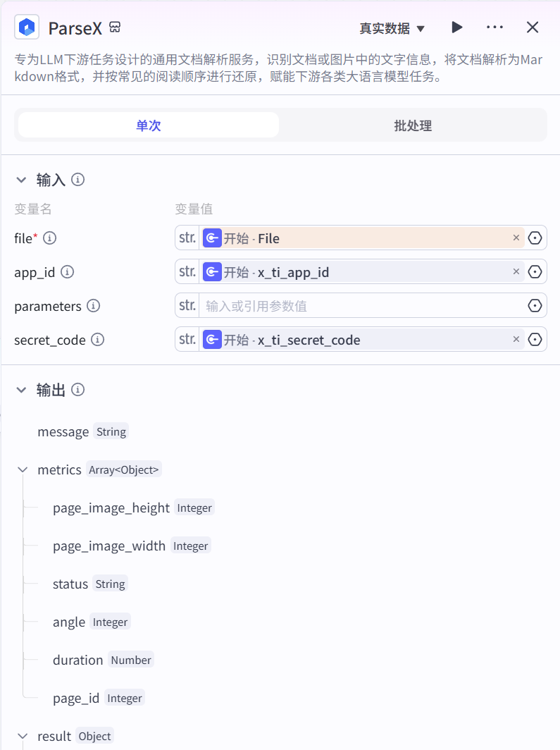The width and height of the screenshot is (560, 750).
Task: Clear the x_ti_secret_code variable value
Action: [x=516, y=340]
